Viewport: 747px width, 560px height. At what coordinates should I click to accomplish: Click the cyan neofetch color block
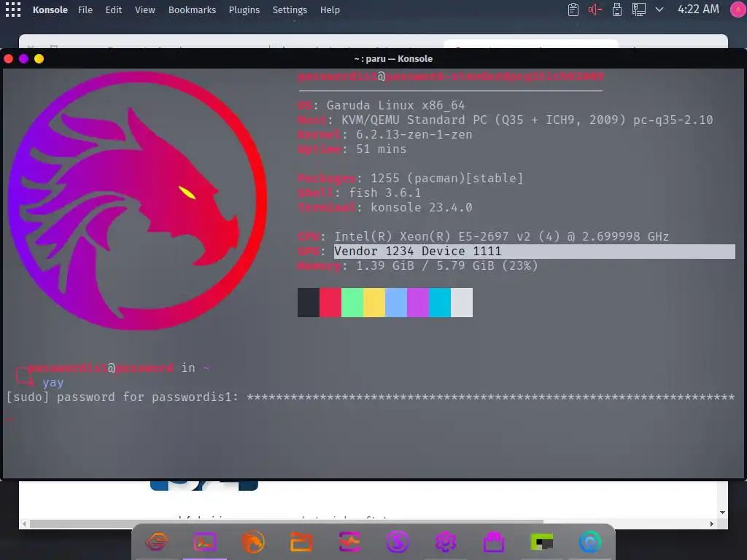(x=440, y=303)
